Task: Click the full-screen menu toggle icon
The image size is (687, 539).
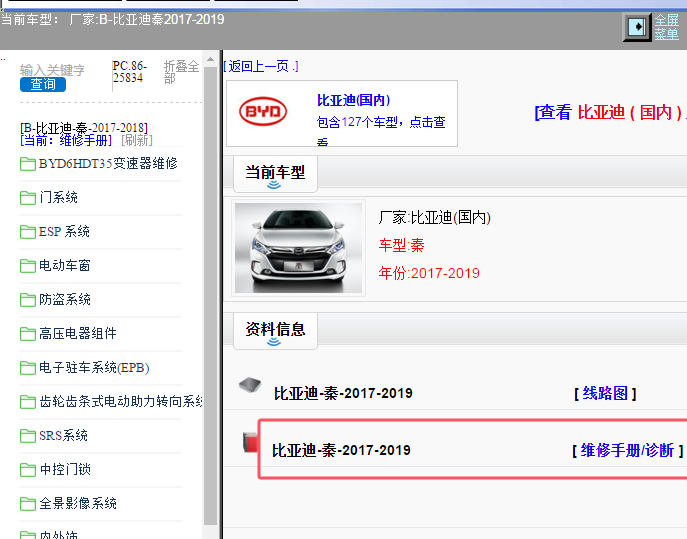Action: [x=637, y=27]
